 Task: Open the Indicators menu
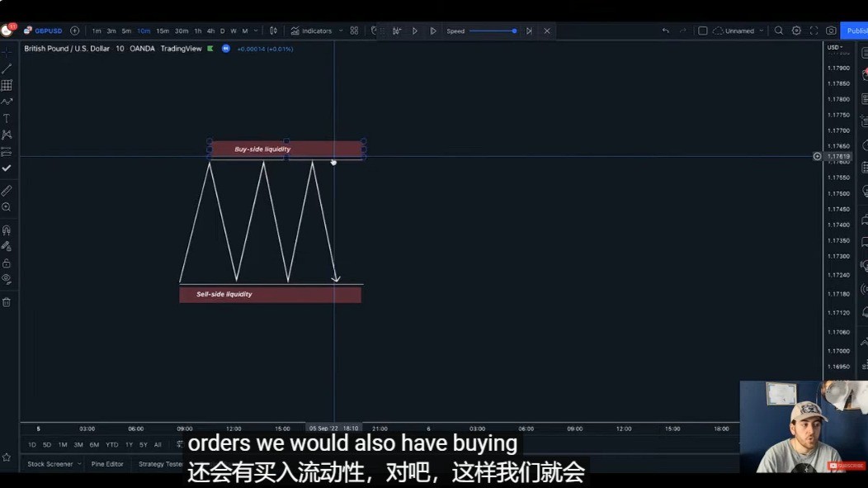coord(311,31)
